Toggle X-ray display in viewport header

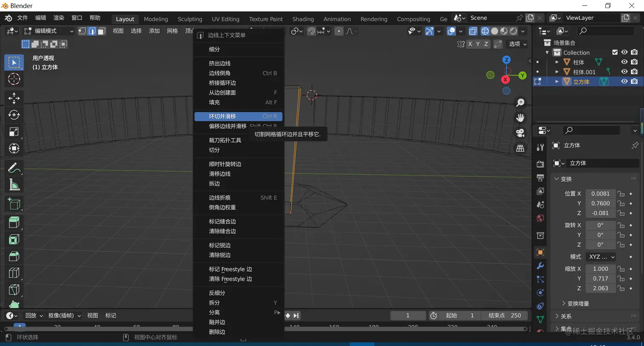pos(473,31)
